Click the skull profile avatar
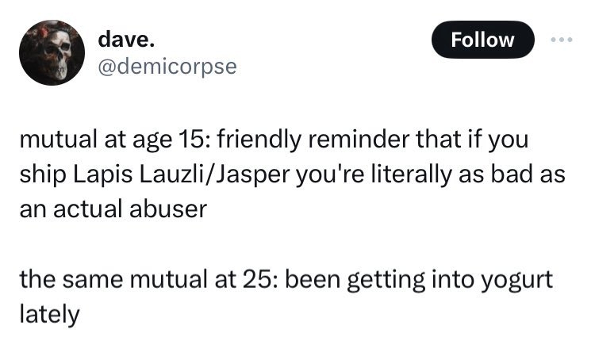 [x=52, y=52]
